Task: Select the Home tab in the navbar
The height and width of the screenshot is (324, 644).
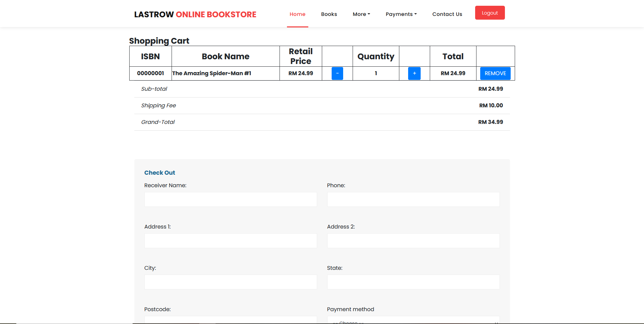Action: tap(297, 14)
